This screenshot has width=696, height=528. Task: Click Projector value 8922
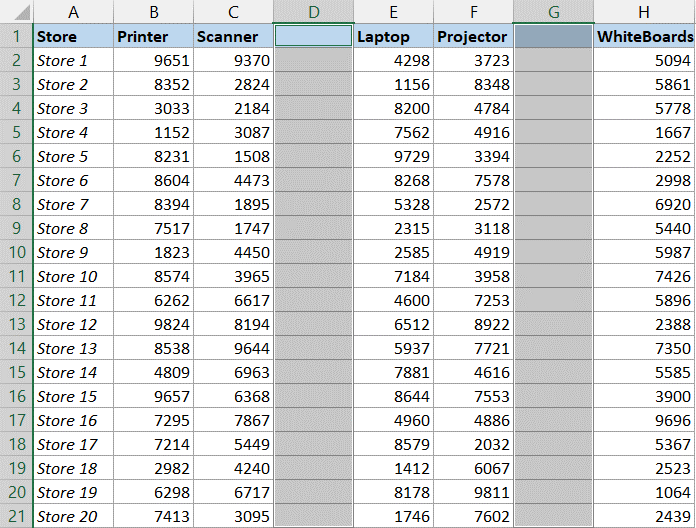474,324
